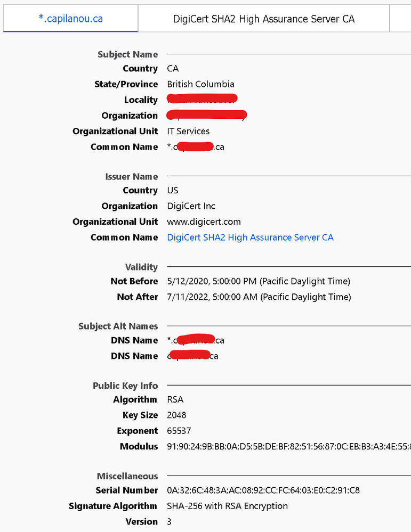
Task: Click the IT Services organizational unit value
Action: pyautogui.click(x=188, y=132)
